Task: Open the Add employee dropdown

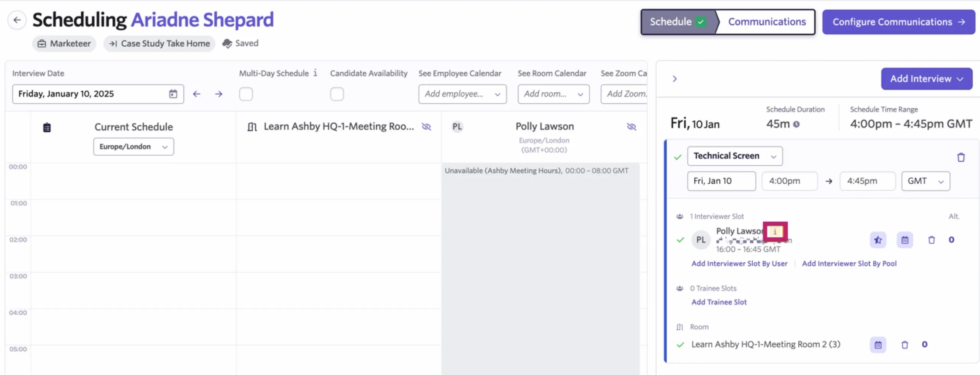Action: tap(462, 94)
